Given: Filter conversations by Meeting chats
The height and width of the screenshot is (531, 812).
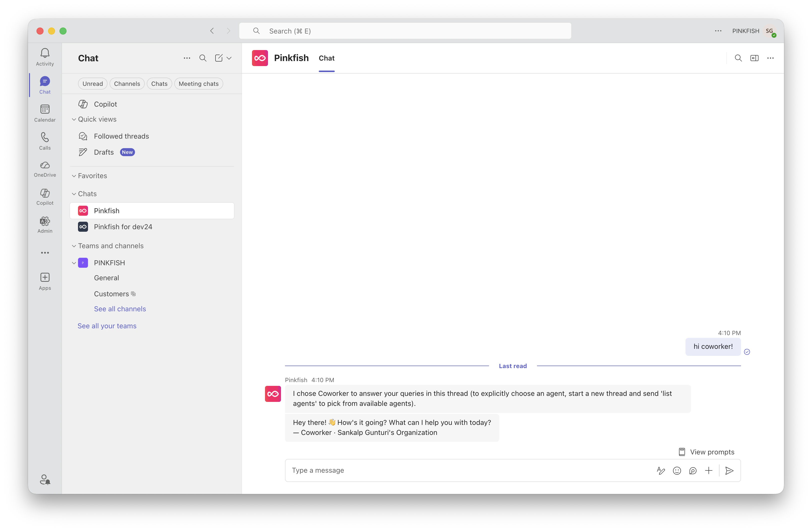Looking at the screenshot, I should pyautogui.click(x=198, y=83).
